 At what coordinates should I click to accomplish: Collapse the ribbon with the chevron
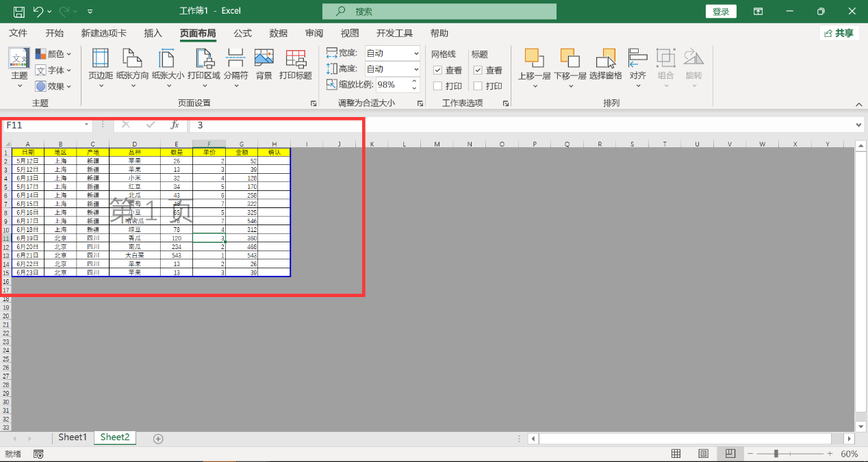click(x=859, y=103)
